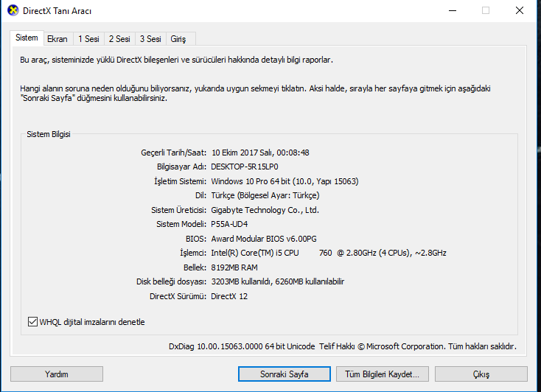Select the 2 Sesi tab
This screenshot has width=541, height=392.
[119, 39]
